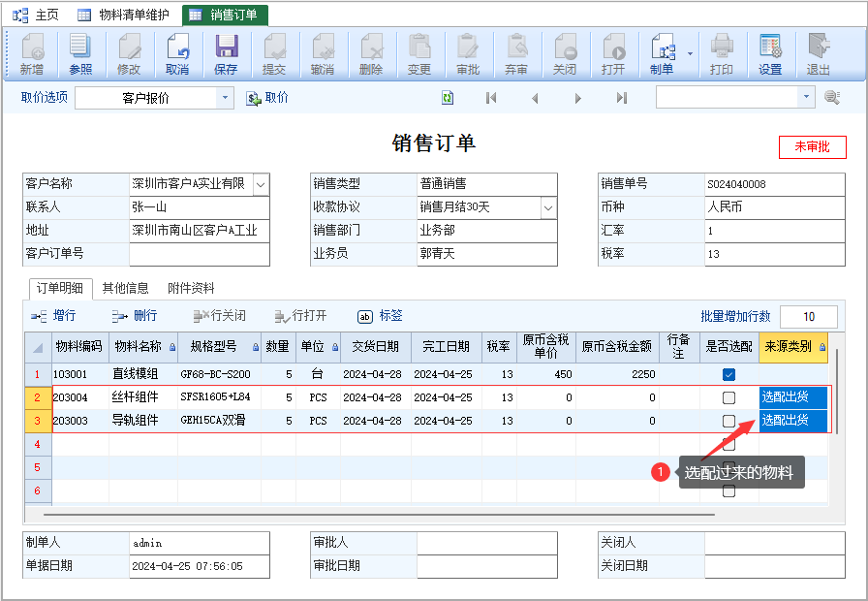This screenshot has height=601, width=868.
Task: Select the 销售订单 tab
Action: 225,15
